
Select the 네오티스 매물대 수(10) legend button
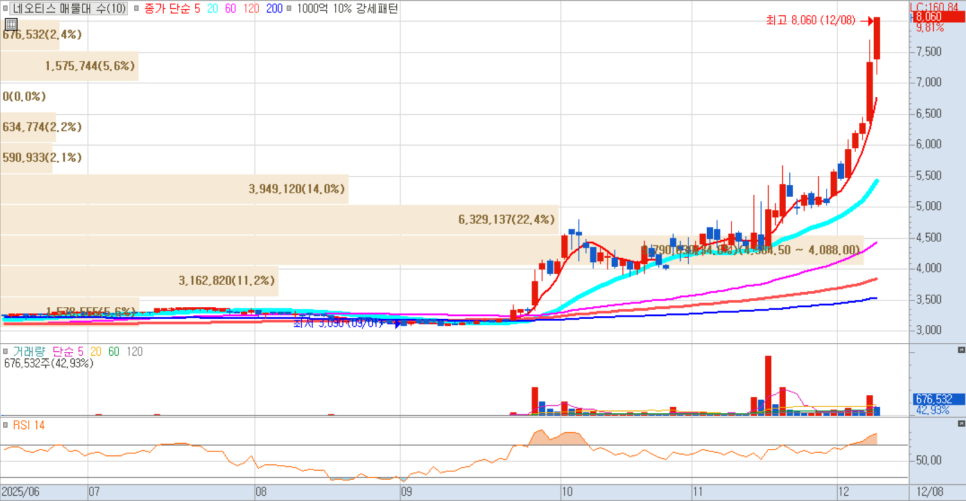[69, 9]
